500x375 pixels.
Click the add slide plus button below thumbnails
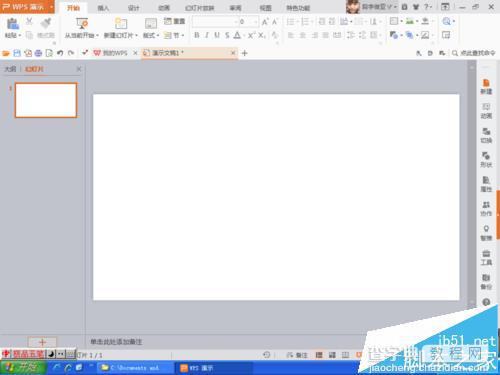click(x=42, y=342)
